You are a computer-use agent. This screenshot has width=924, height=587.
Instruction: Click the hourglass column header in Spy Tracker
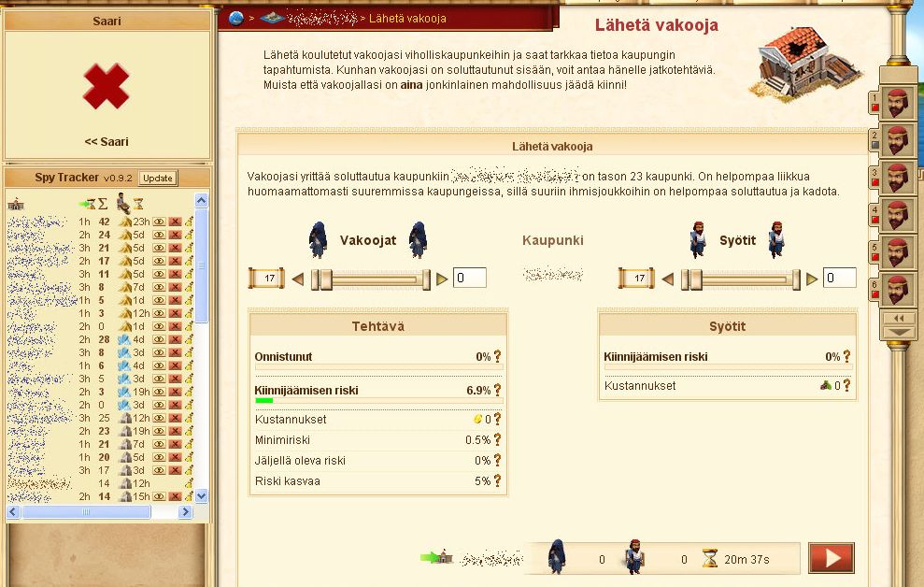click(138, 205)
